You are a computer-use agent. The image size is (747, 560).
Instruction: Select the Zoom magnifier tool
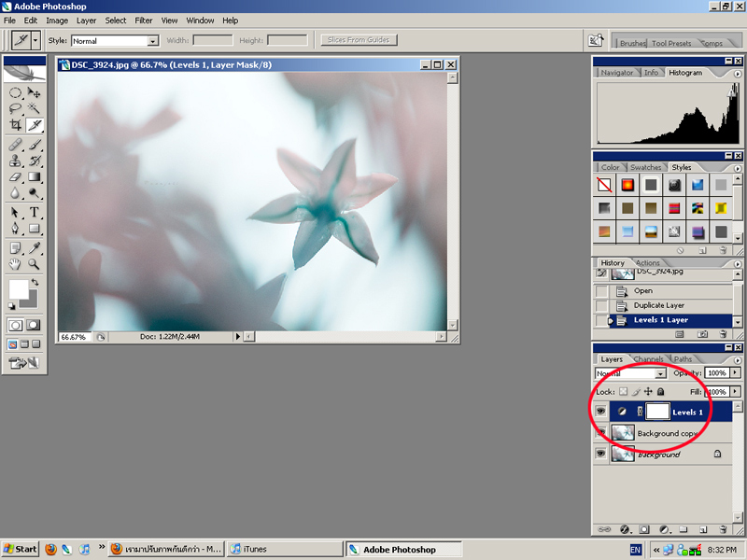[35, 264]
